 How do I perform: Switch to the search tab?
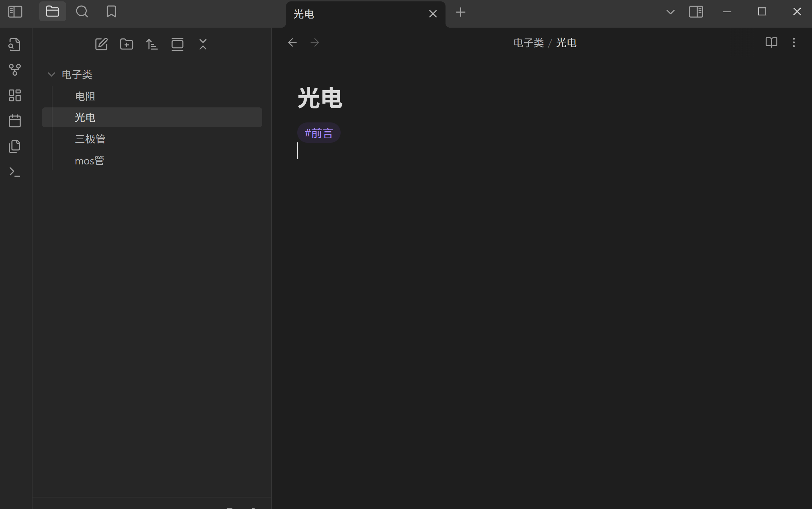coord(82,12)
